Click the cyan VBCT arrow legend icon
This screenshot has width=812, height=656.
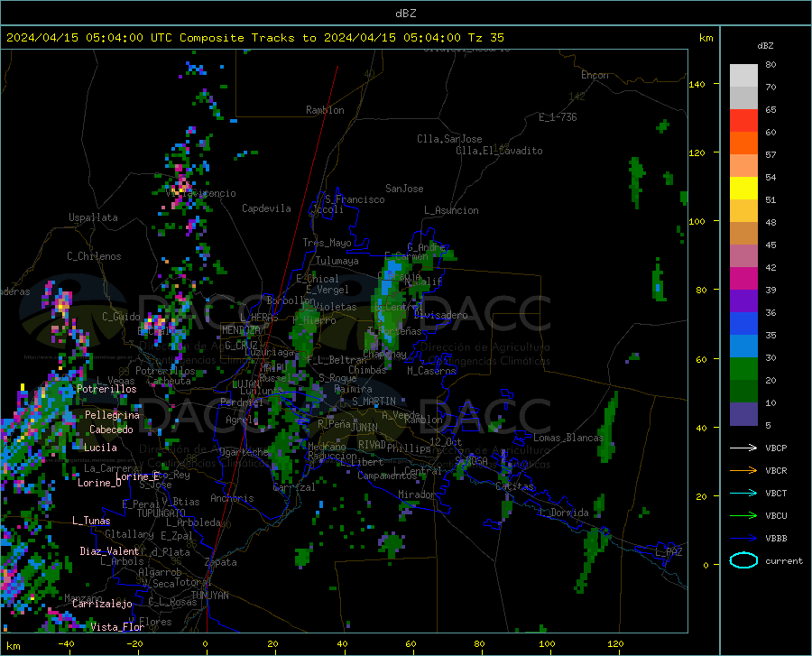(743, 493)
